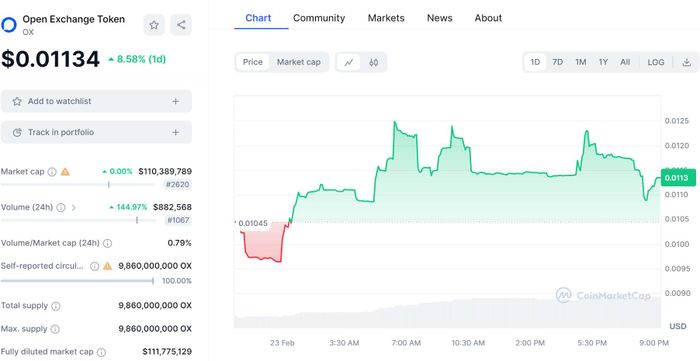Enable LOG scale on chart

click(x=656, y=62)
